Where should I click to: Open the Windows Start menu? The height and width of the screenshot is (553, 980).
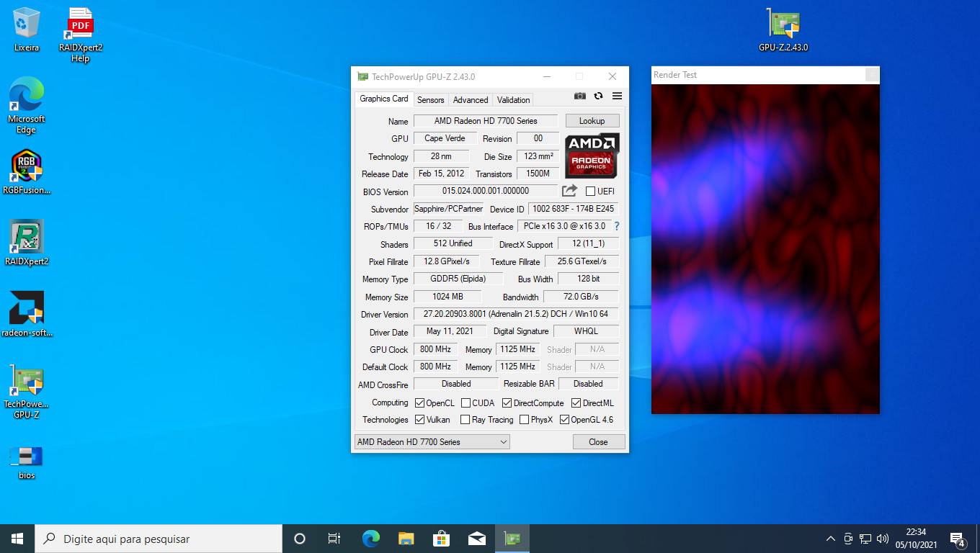pos(17,539)
